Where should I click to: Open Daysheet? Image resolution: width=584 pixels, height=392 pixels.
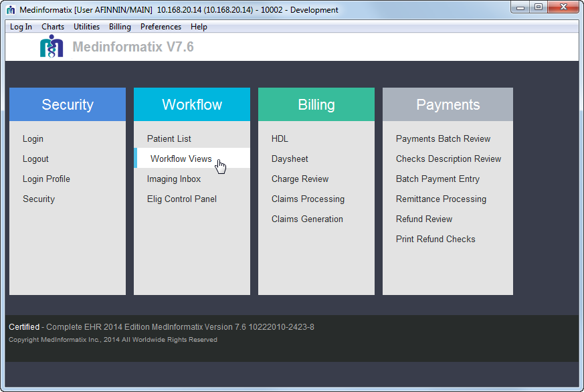(x=290, y=159)
